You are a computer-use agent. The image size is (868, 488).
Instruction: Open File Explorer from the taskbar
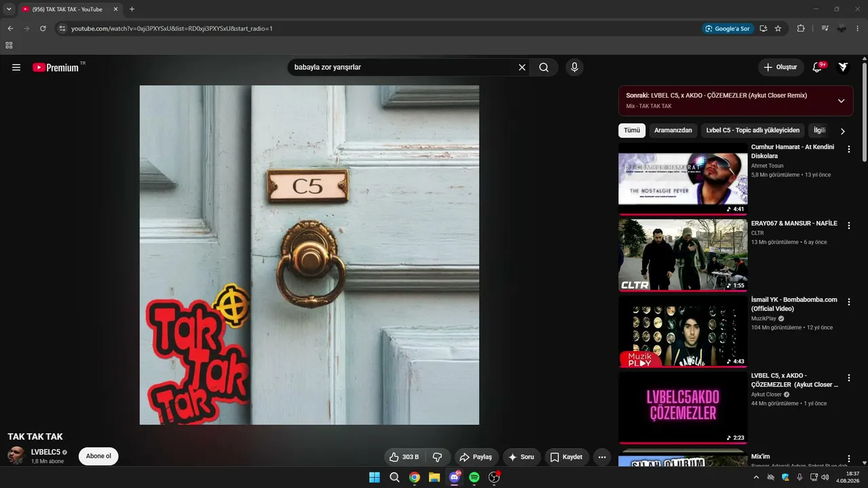tap(434, 477)
